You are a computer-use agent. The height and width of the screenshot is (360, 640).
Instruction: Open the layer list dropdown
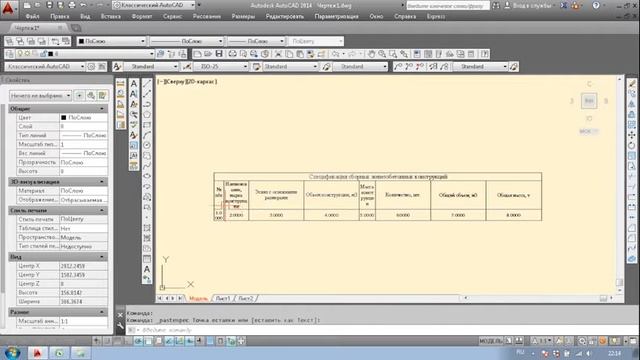[x=85, y=54]
